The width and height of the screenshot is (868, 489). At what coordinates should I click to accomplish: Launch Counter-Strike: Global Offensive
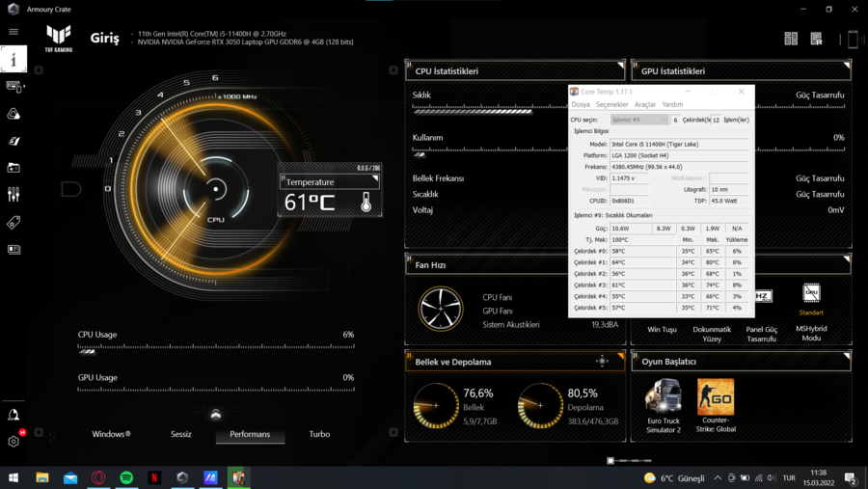click(x=716, y=396)
